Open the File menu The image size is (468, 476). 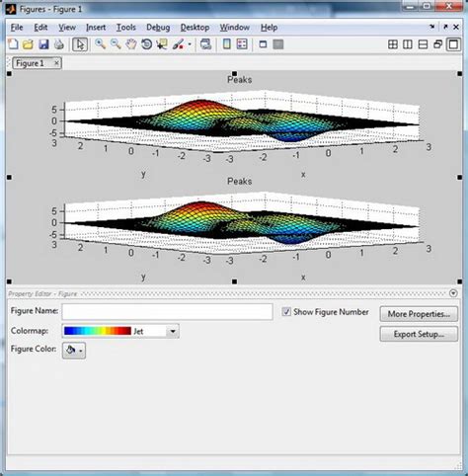coord(17,28)
